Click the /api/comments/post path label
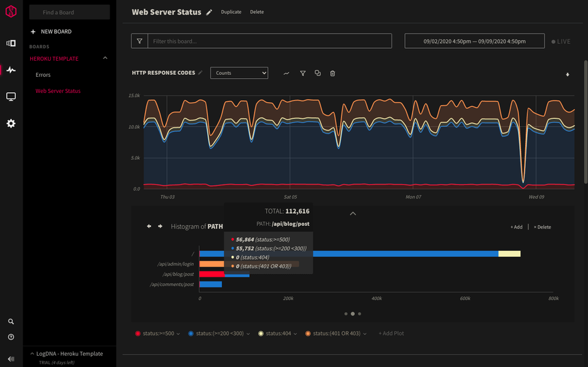Viewport: 588px width, 367px height. point(172,285)
